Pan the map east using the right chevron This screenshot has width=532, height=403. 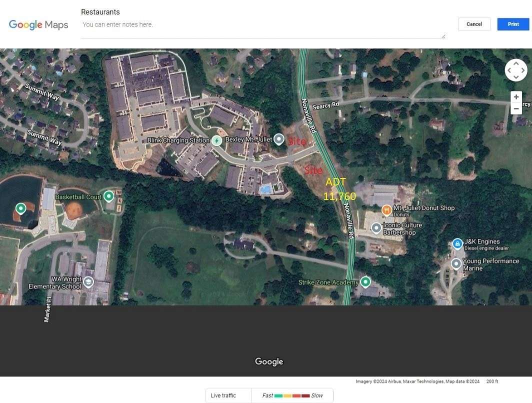tap(523, 70)
